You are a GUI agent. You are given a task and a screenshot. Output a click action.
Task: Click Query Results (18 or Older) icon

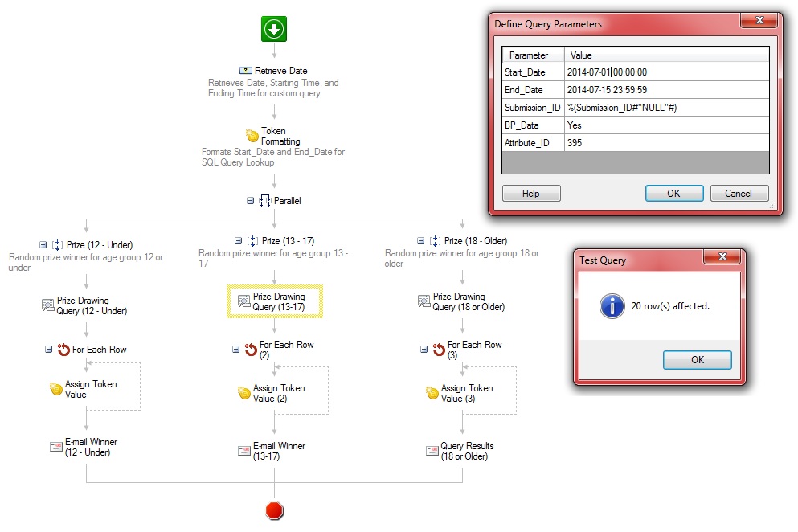pyautogui.click(x=432, y=451)
